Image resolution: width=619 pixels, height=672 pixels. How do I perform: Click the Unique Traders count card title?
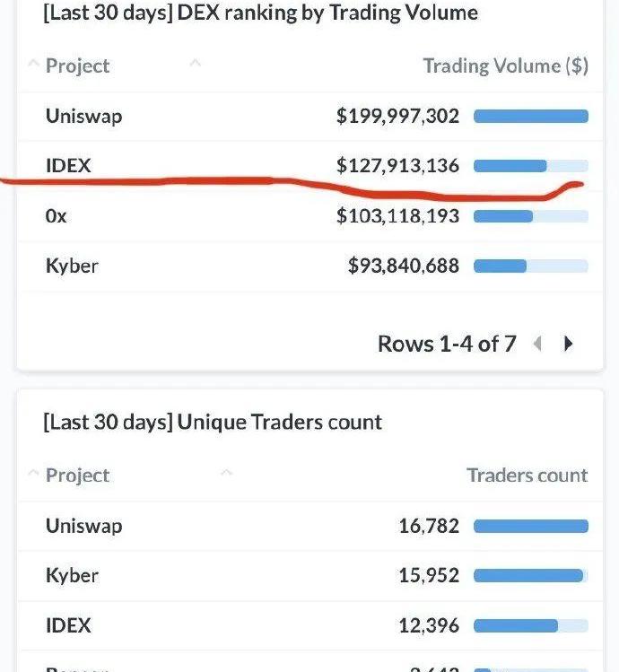213,422
